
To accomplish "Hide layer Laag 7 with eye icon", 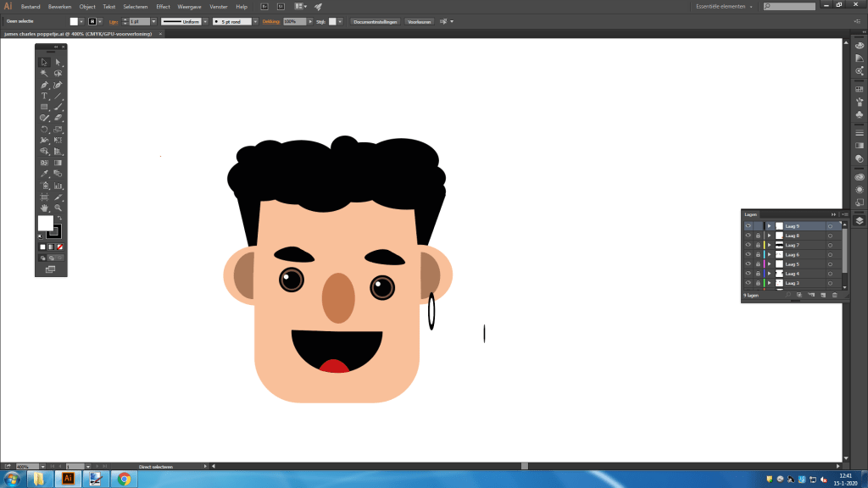I will click(748, 245).
